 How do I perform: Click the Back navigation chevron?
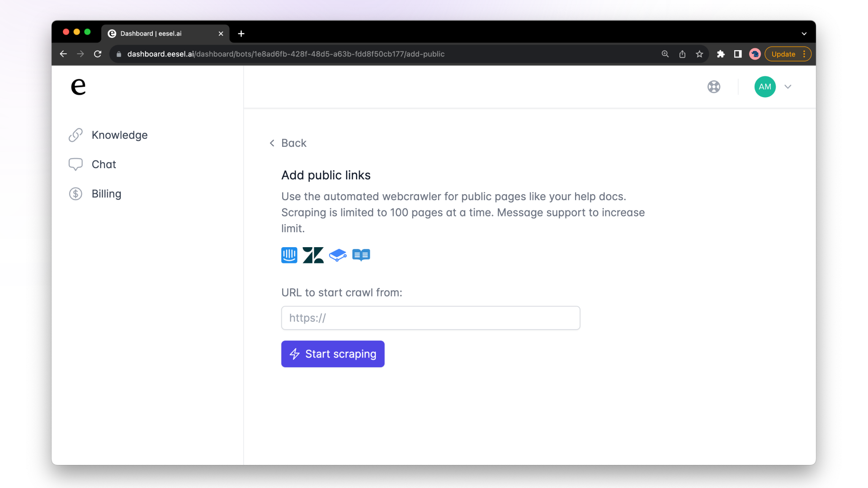(272, 142)
